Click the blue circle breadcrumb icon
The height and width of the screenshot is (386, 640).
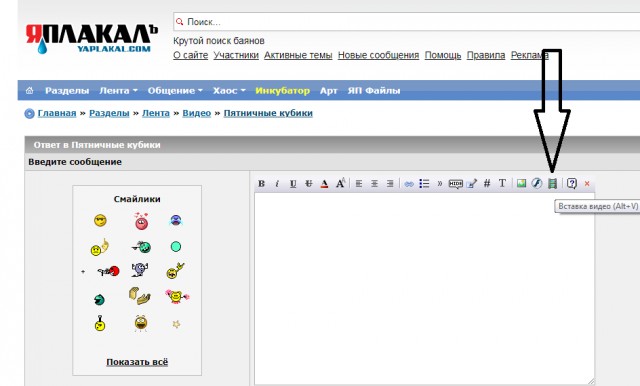(29, 113)
